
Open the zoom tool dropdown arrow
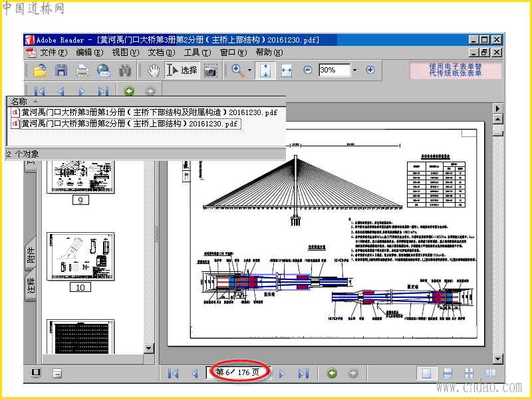tap(250, 70)
